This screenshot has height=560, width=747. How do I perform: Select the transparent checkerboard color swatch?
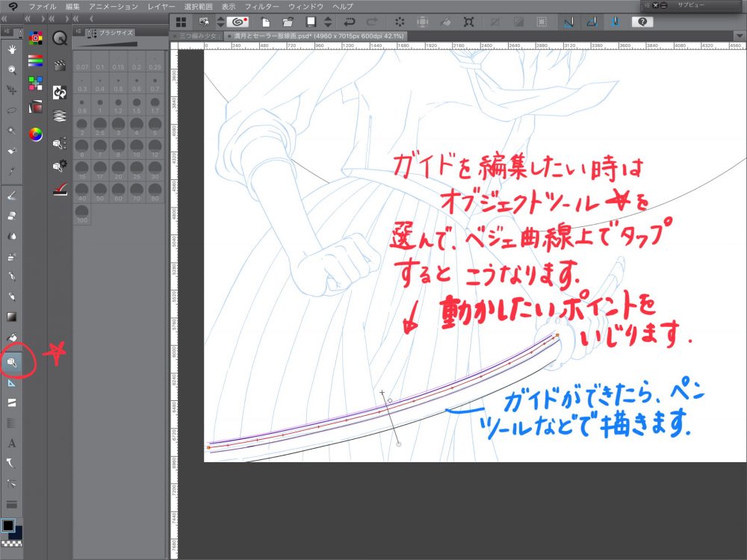click(11, 544)
